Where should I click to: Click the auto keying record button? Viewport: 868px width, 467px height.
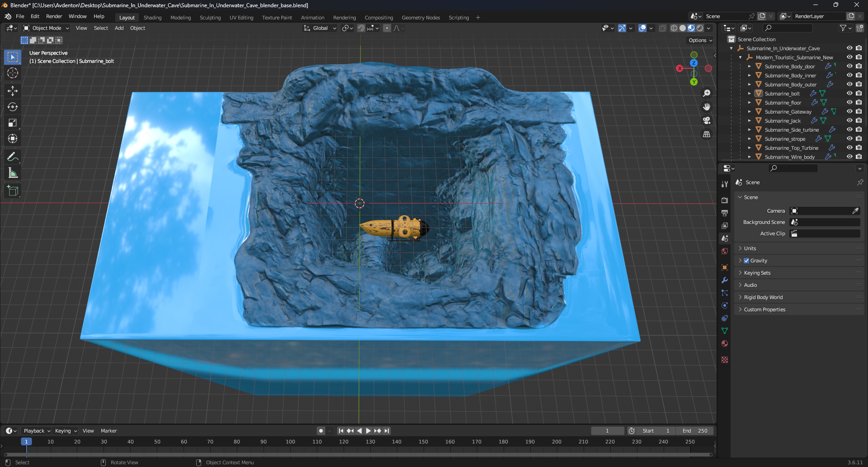[x=321, y=431]
